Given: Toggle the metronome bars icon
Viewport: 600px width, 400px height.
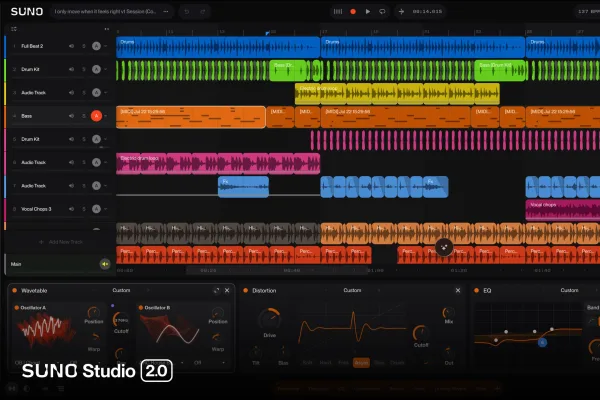Looking at the screenshot, I should pos(338,11).
